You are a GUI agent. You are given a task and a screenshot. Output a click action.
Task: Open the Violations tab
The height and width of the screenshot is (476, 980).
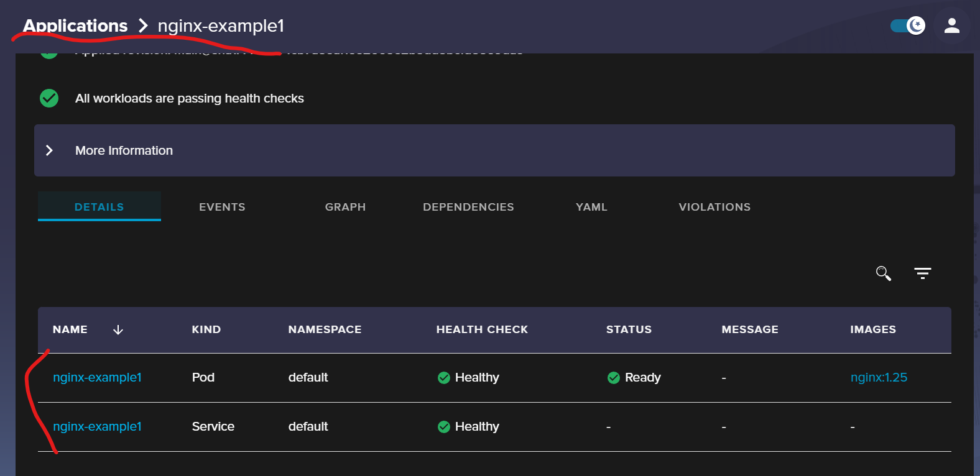point(714,207)
